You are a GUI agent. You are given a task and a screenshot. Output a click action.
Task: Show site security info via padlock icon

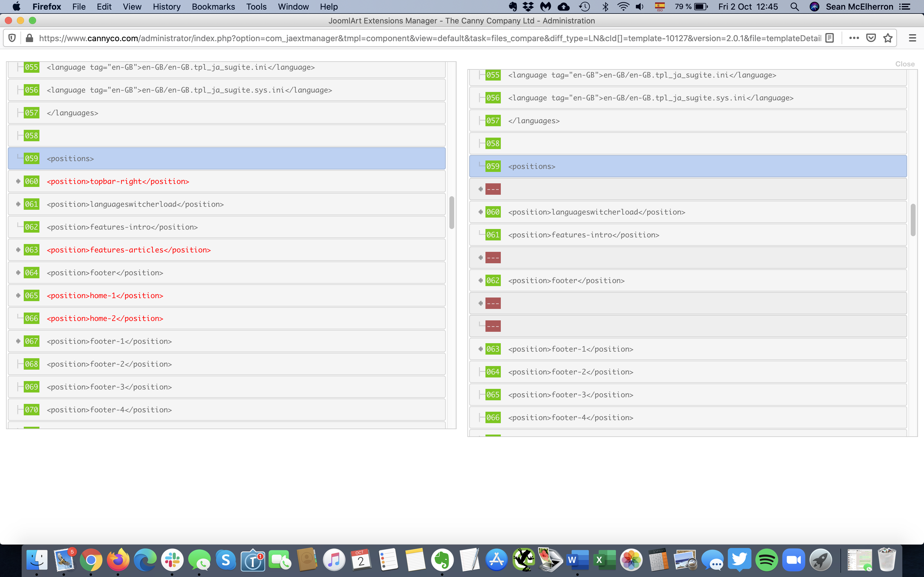[x=29, y=38]
